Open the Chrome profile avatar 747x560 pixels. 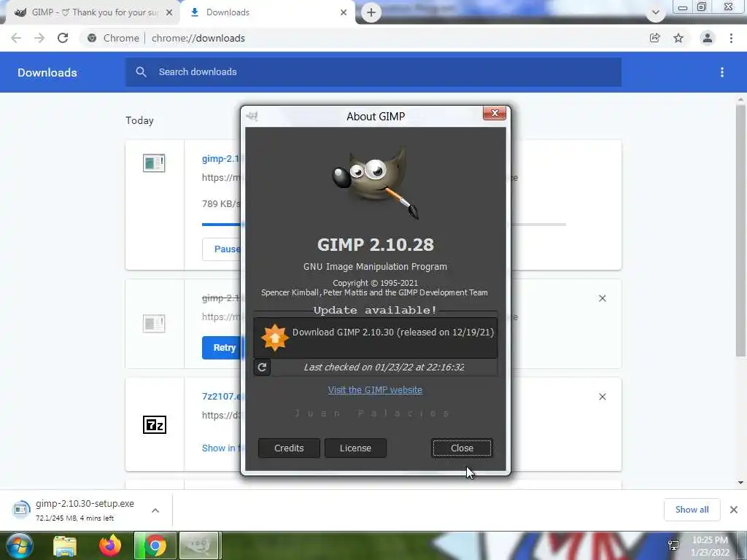tap(708, 38)
